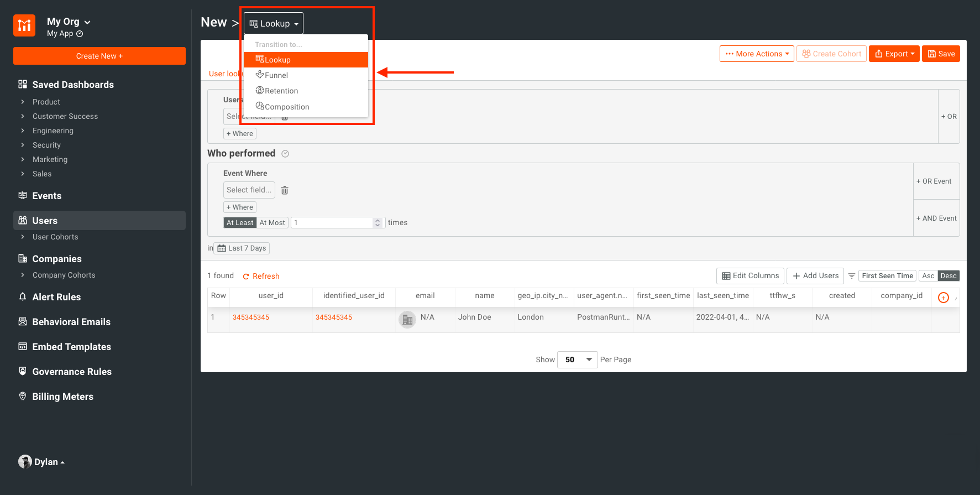This screenshot has width=980, height=495.
Task: Click the Alert Rules bell icon
Action: [x=23, y=296]
